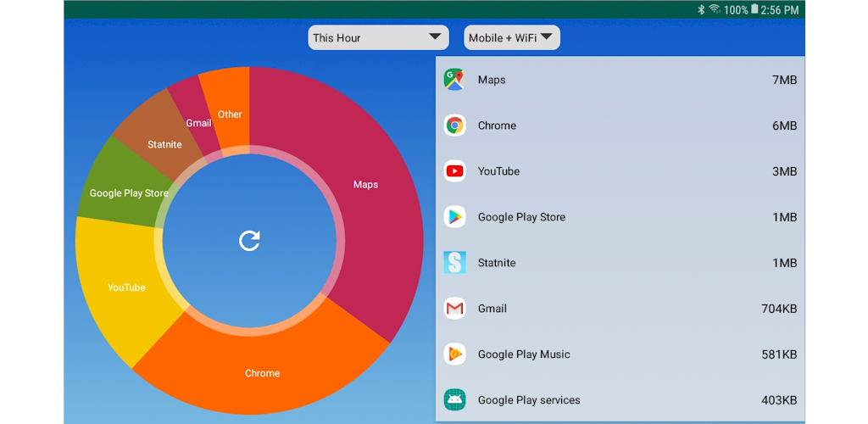Click the Statnite app icon
Image resolution: width=868 pixels, height=424 pixels.
pyautogui.click(x=454, y=263)
